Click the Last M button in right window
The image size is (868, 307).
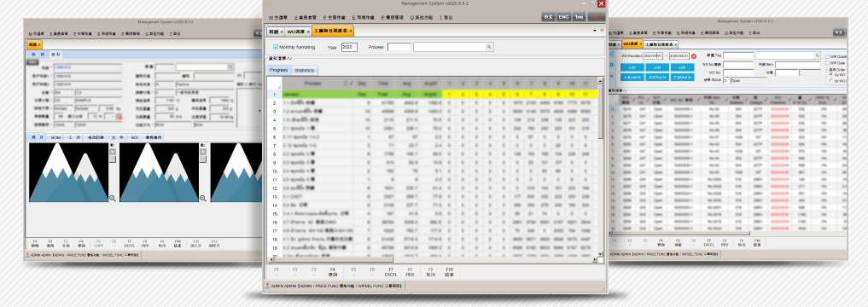(632, 78)
